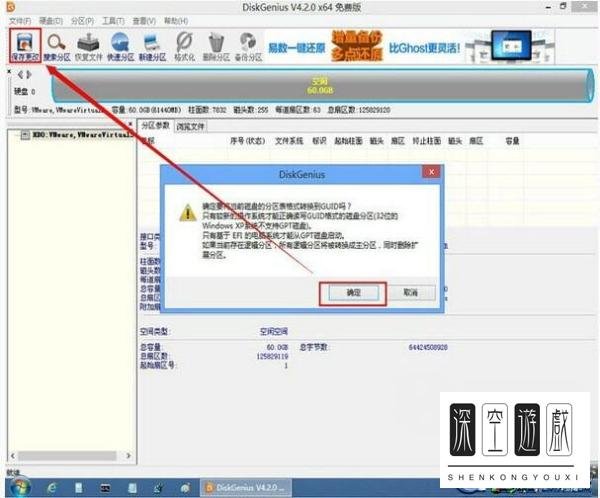The height and width of the screenshot is (498, 600).
Task: Click the 格式化 (Format) toolbar icon
Action: point(184,45)
